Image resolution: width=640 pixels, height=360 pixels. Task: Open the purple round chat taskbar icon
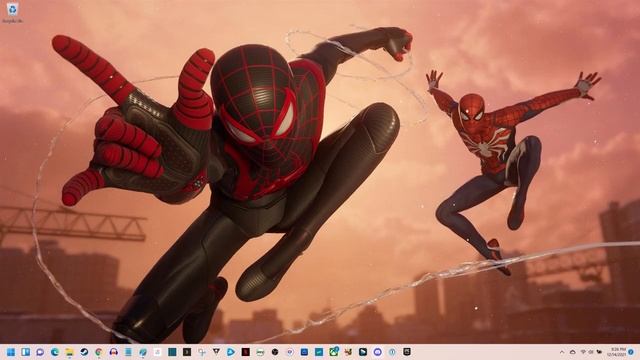coord(378,352)
